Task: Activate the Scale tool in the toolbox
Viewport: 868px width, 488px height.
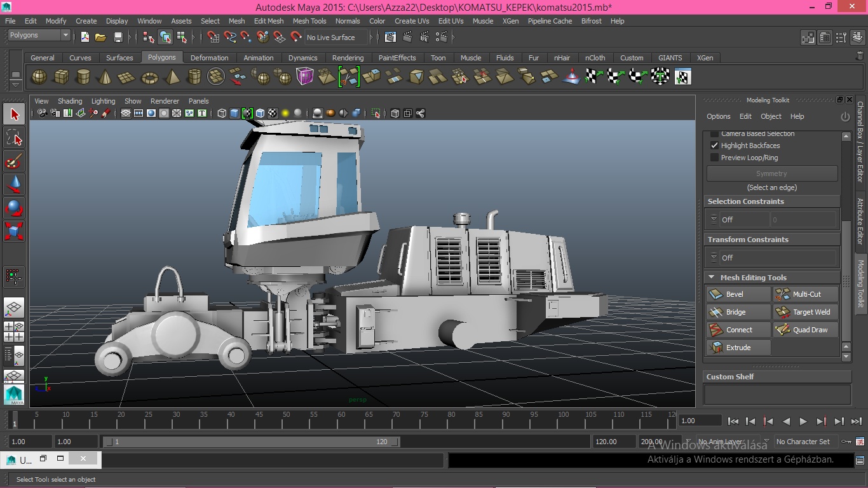Action: point(14,231)
